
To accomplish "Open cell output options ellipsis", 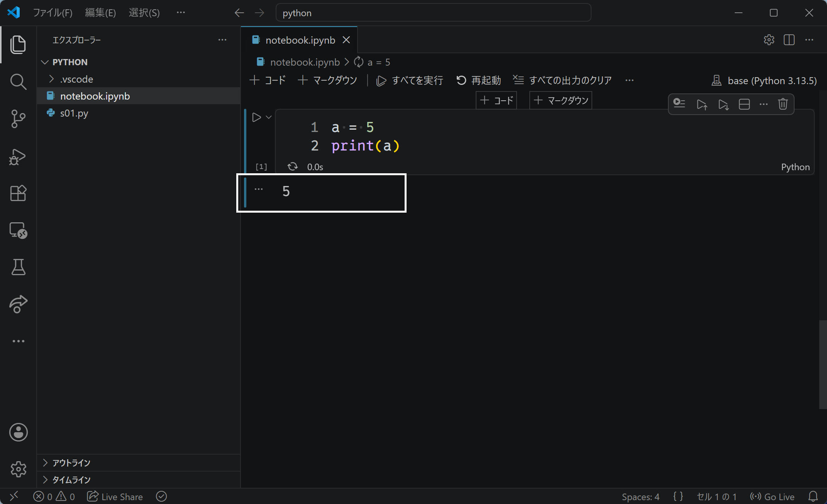I will (259, 189).
